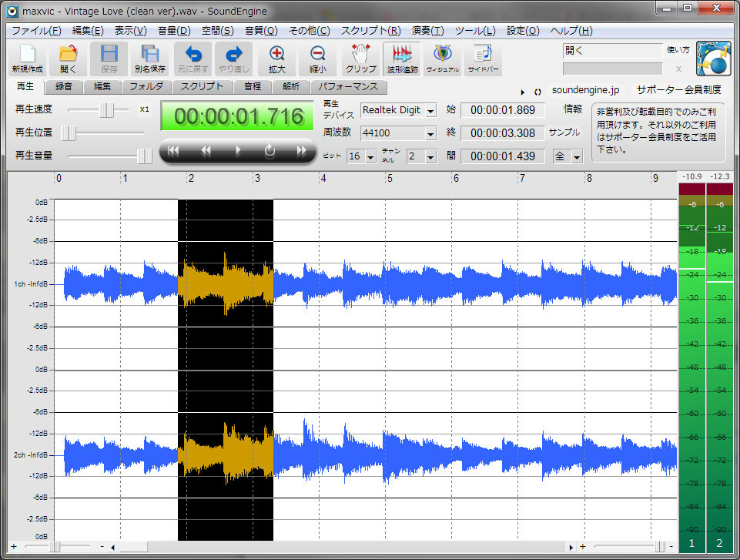Click the fast-forward playback button
The image size is (740, 560).
[x=302, y=151]
